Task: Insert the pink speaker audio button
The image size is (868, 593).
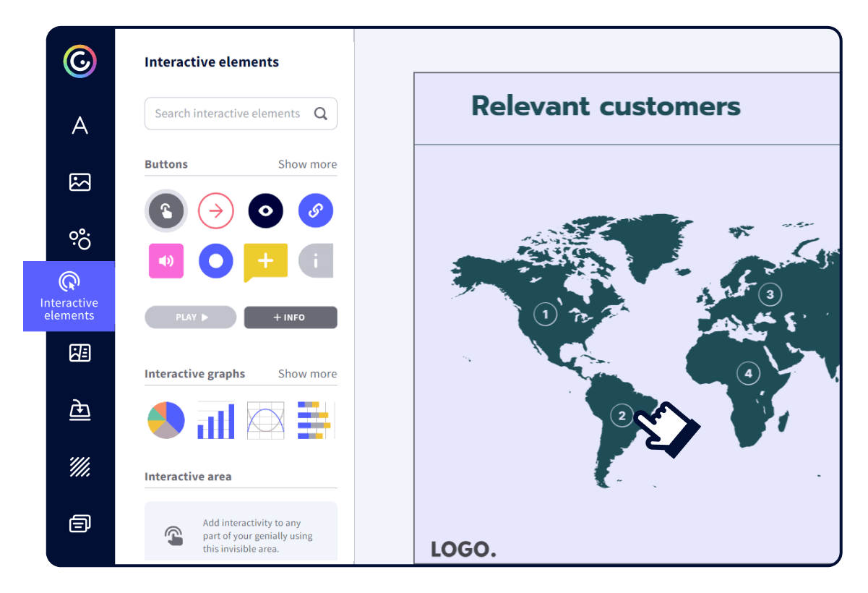Action: click(166, 261)
